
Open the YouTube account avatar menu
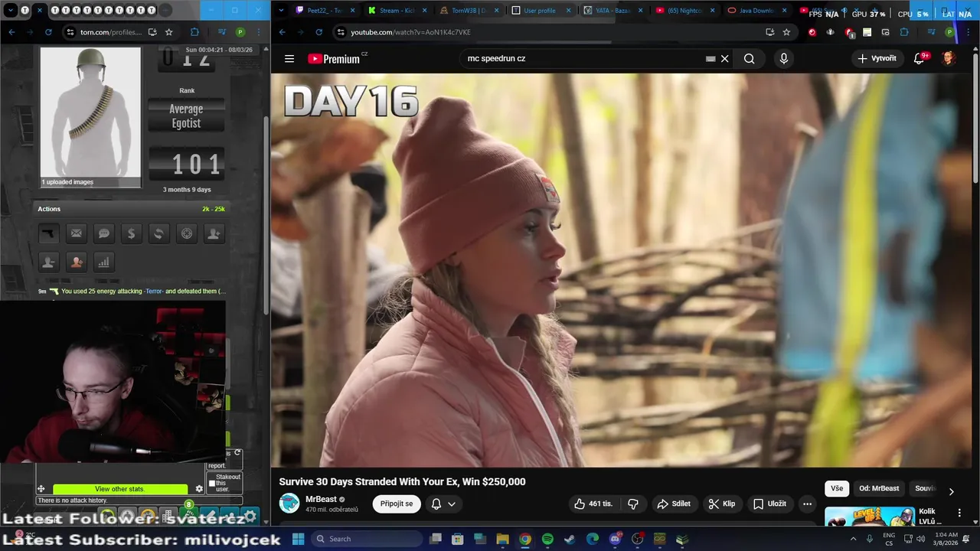tap(949, 59)
